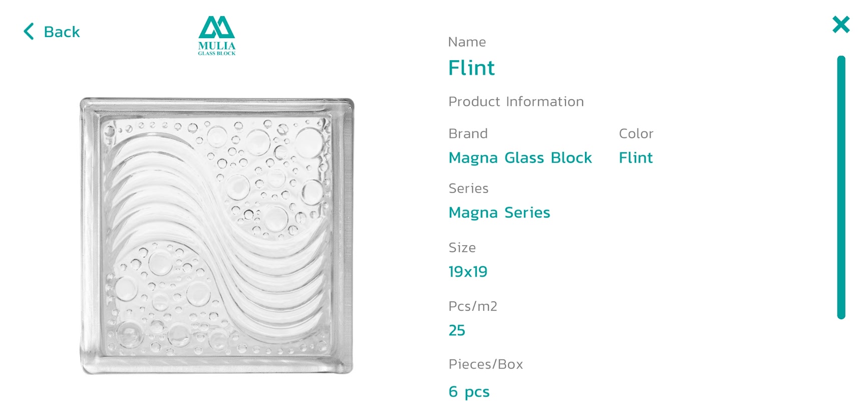Click the "Name" field label
This screenshot has width=868, height=401.
tap(467, 42)
